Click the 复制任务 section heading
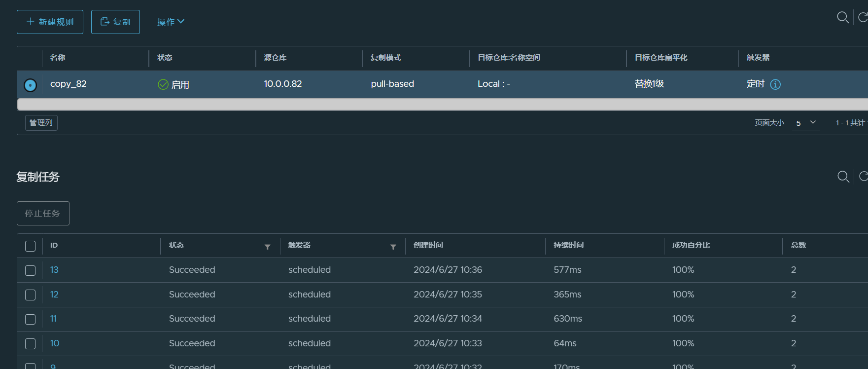This screenshot has width=868, height=369. [x=38, y=177]
